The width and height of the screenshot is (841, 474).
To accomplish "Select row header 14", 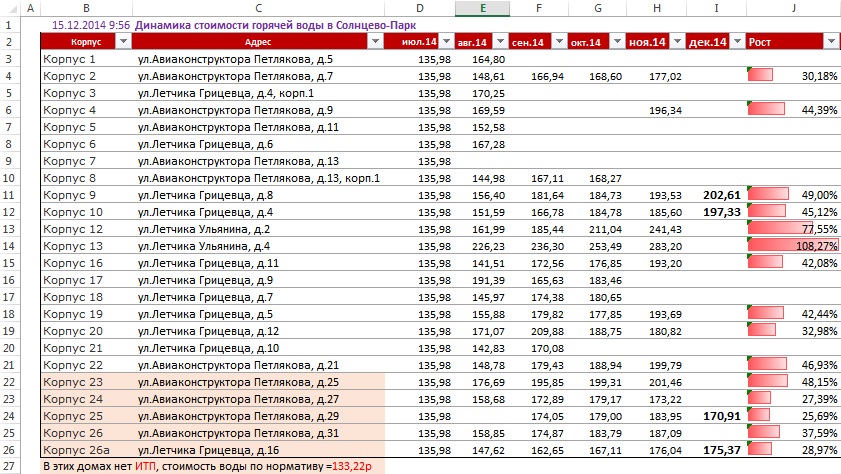I will point(9,246).
